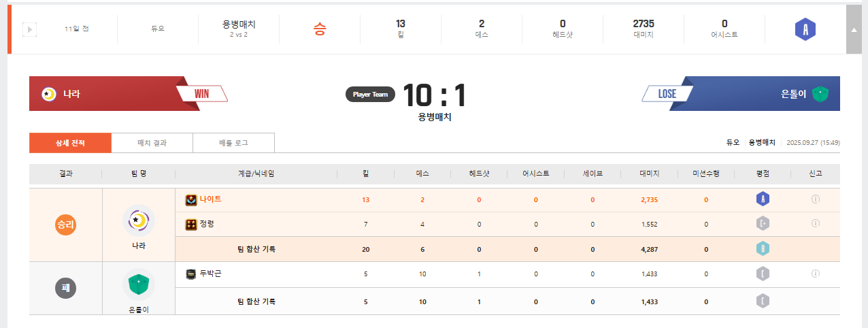The width and height of the screenshot is (868, 328).
Task: Open the 배틀 로그 tab
Action: point(233,143)
